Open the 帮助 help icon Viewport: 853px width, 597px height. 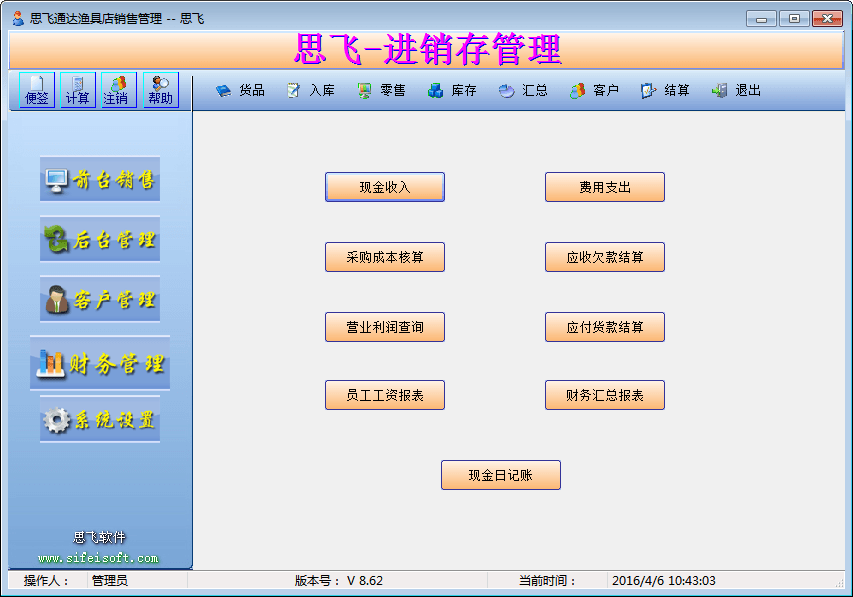(x=160, y=90)
